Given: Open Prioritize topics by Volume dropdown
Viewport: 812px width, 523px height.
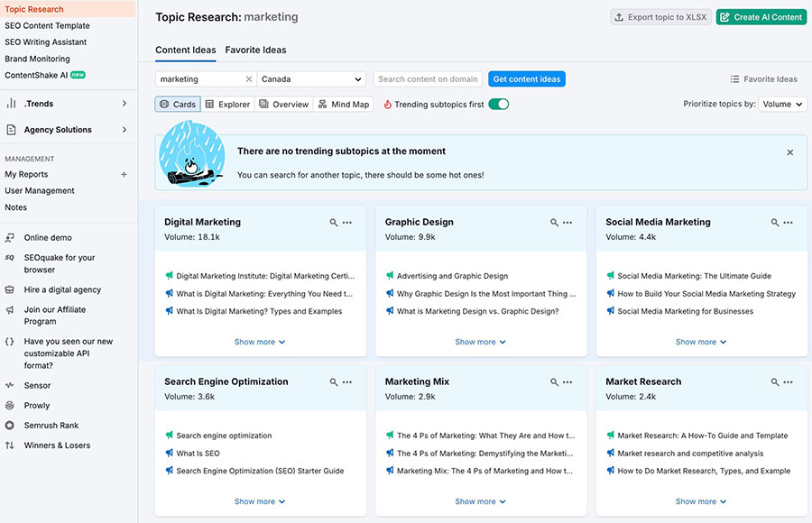Looking at the screenshot, I should tap(782, 104).
